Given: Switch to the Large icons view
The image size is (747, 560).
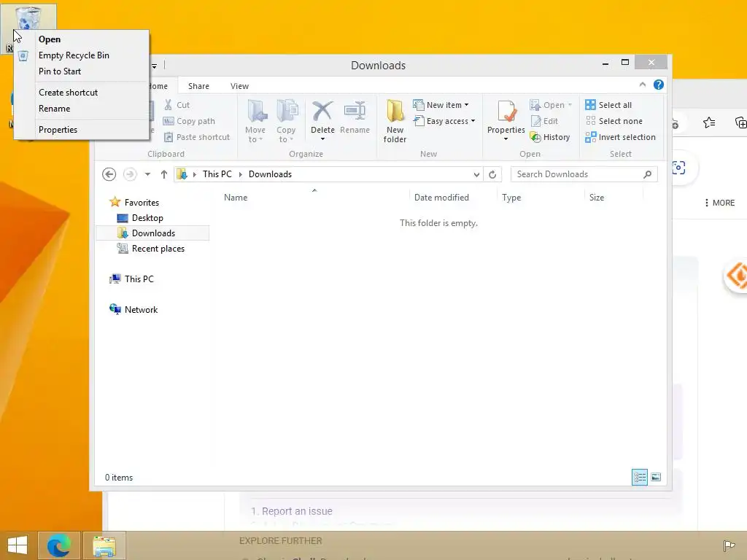Looking at the screenshot, I should coord(656,477).
